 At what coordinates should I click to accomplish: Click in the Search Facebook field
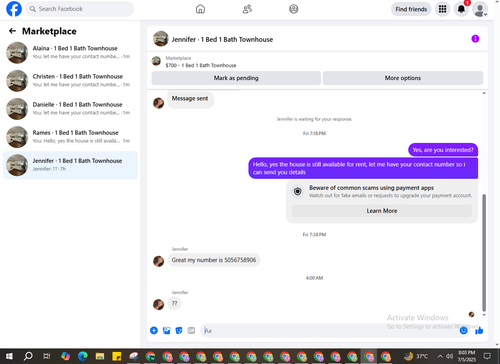[80, 9]
